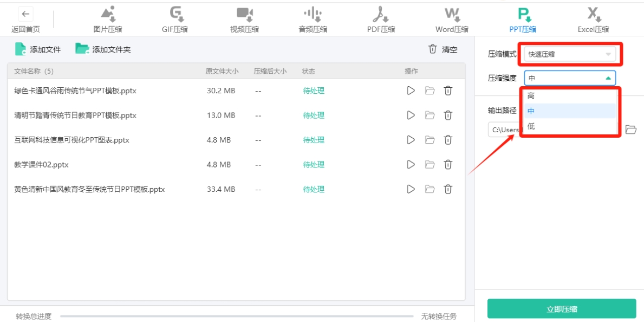Click the 无转换任务 status text

[x=439, y=316]
